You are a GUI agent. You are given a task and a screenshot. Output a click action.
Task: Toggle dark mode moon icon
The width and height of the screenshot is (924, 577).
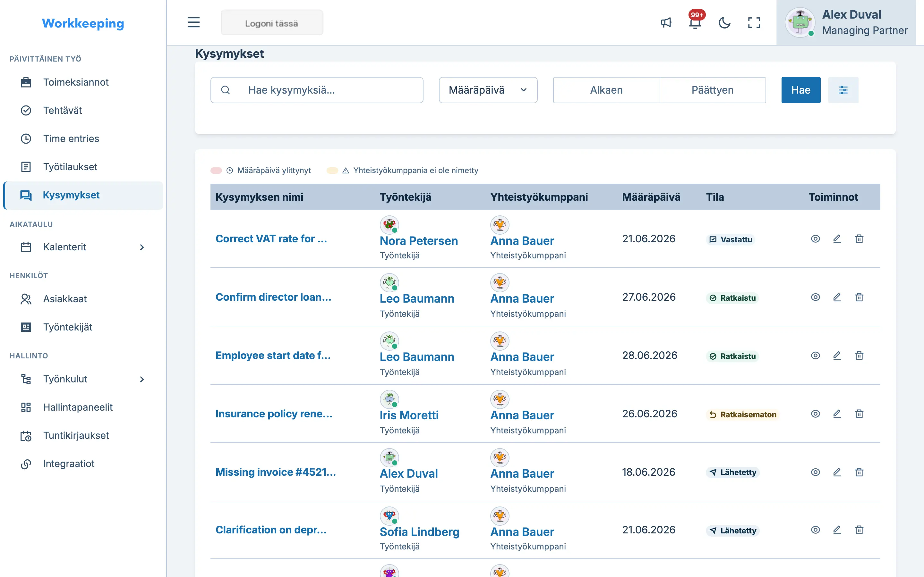(x=724, y=22)
